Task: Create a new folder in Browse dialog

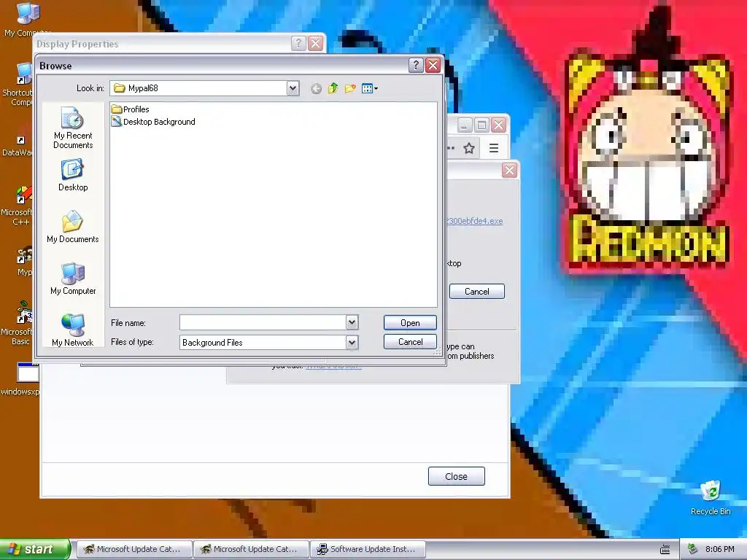Action: [x=350, y=88]
